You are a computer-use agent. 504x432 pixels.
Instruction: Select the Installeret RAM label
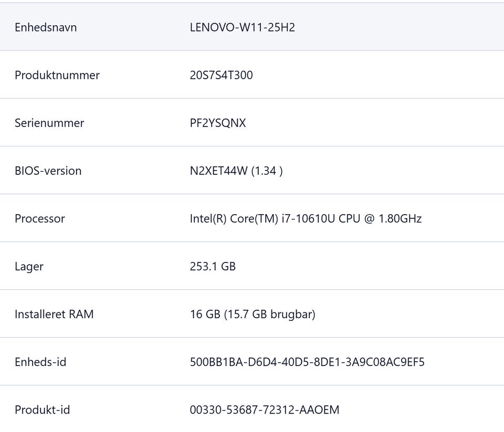(54, 314)
